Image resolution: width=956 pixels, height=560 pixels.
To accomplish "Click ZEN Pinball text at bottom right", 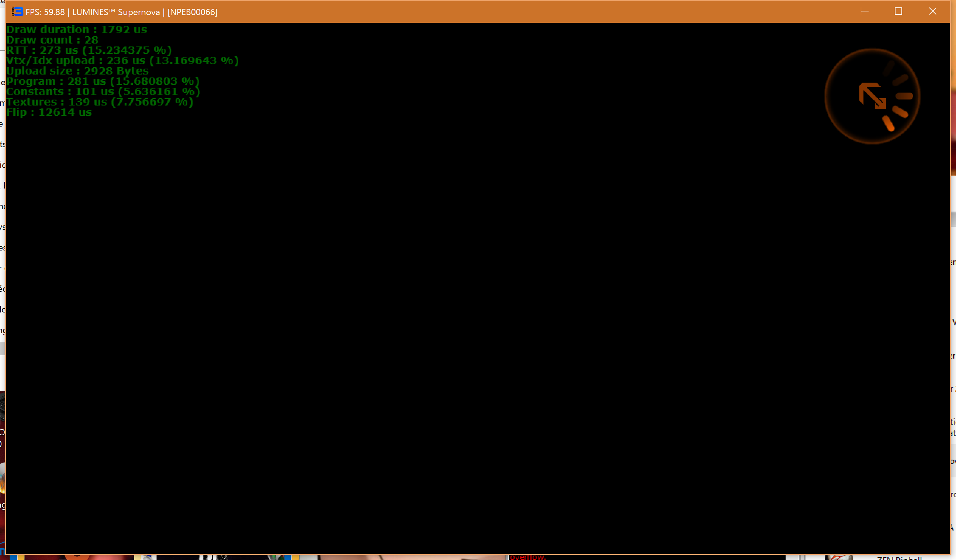I will pyautogui.click(x=899, y=558).
